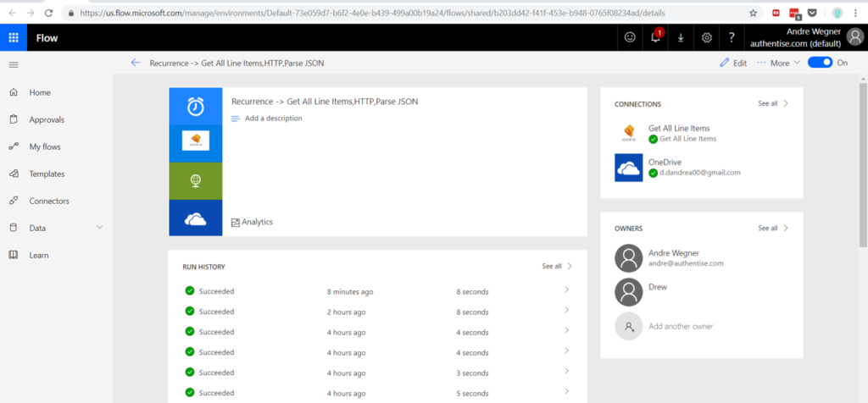Click the download arrow icon in header
This screenshot has width=868, height=403.
click(x=681, y=38)
